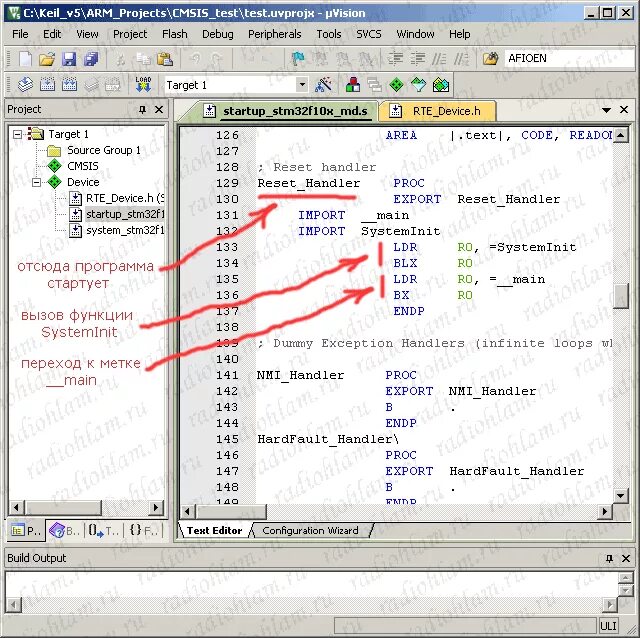This screenshot has width=640, height=638.
Task: Save all files with the multi-disk icon
Action: point(91,59)
